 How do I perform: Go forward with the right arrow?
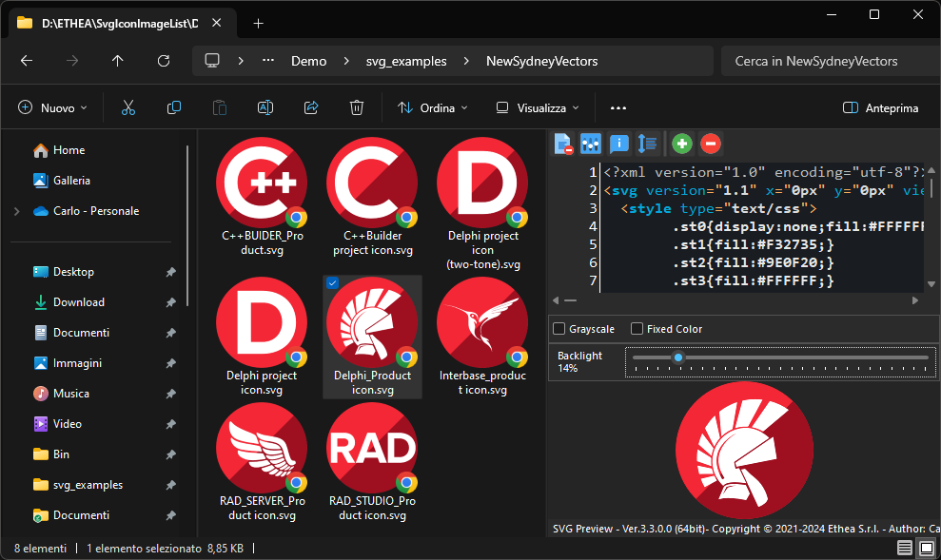72,61
